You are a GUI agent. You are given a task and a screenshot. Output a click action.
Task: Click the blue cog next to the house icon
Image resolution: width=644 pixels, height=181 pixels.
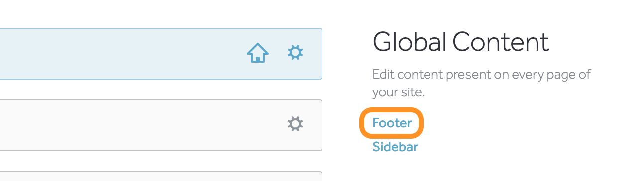[x=295, y=52]
